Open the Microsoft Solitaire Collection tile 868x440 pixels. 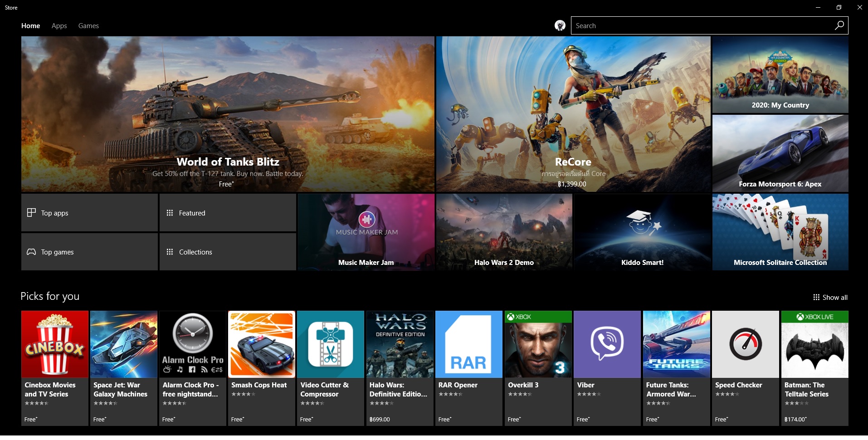(x=780, y=232)
